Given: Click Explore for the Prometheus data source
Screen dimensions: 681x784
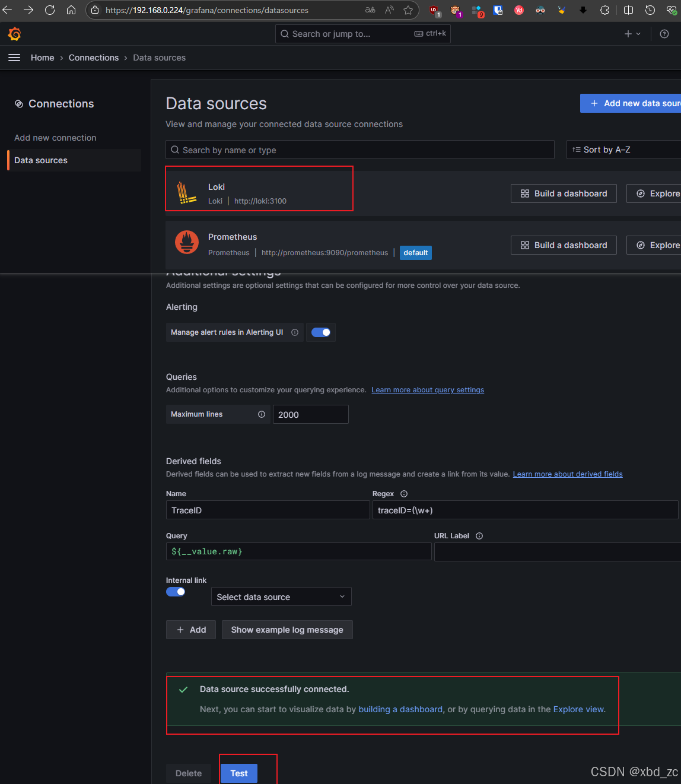Looking at the screenshot, I should pos(654,245).
